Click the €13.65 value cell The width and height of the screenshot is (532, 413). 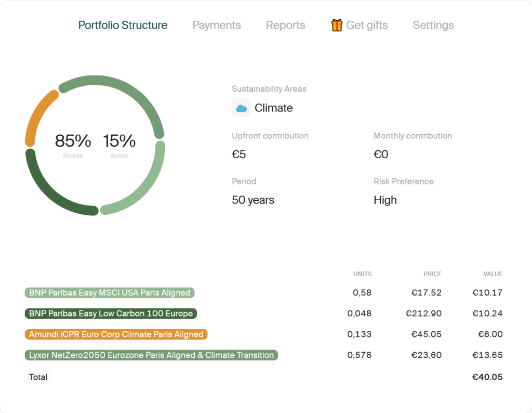tap(487, 355)
